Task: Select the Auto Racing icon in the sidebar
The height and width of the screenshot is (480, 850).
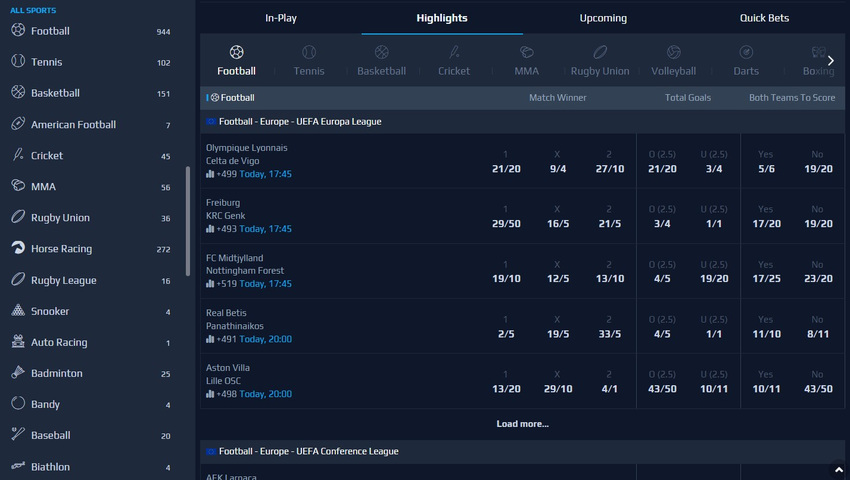Action: tap(18, 341)
